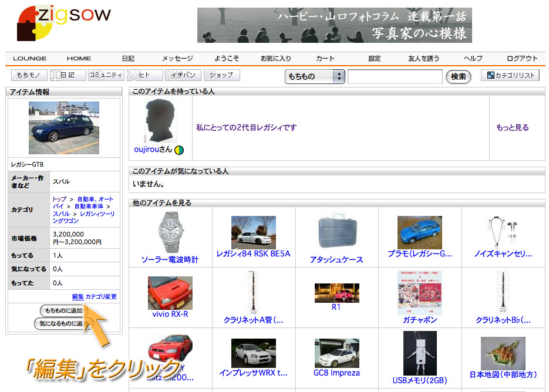549x392 pixels.
Task: Click the 編集 edit link
Action: tap(78, 296)
